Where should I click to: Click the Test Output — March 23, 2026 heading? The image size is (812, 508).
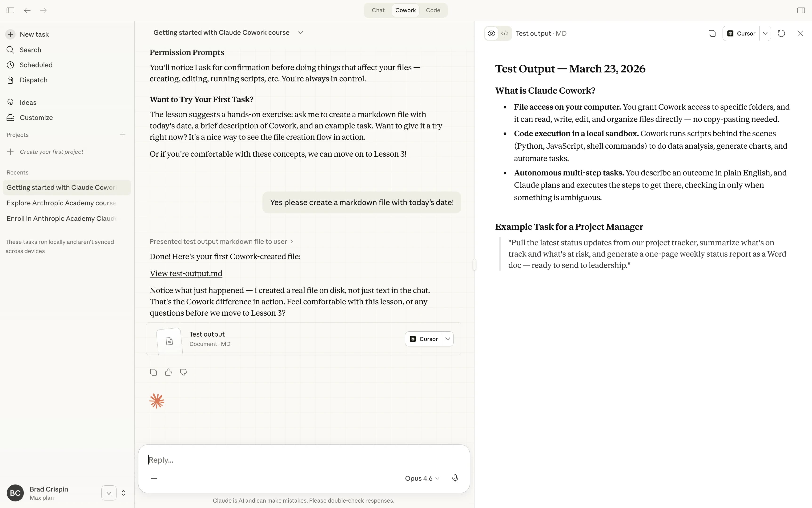pyautogui.click(x=570, y=69)
